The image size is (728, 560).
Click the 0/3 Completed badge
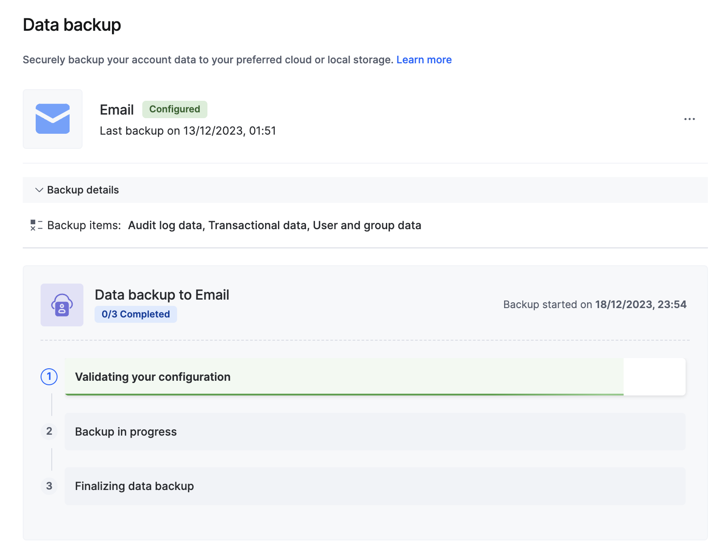click(136, 314)
